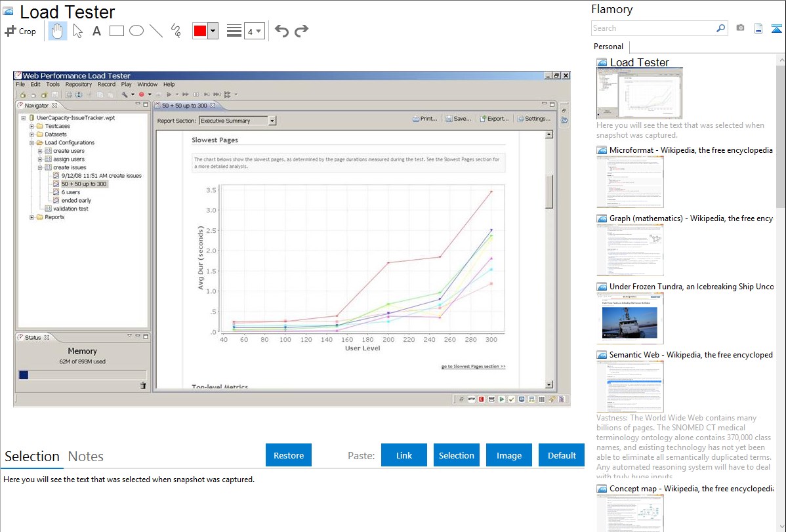Select 'validation test' in the Navigator tree
The height and width of the screenshot is (532, 786).
pos(71,209)
